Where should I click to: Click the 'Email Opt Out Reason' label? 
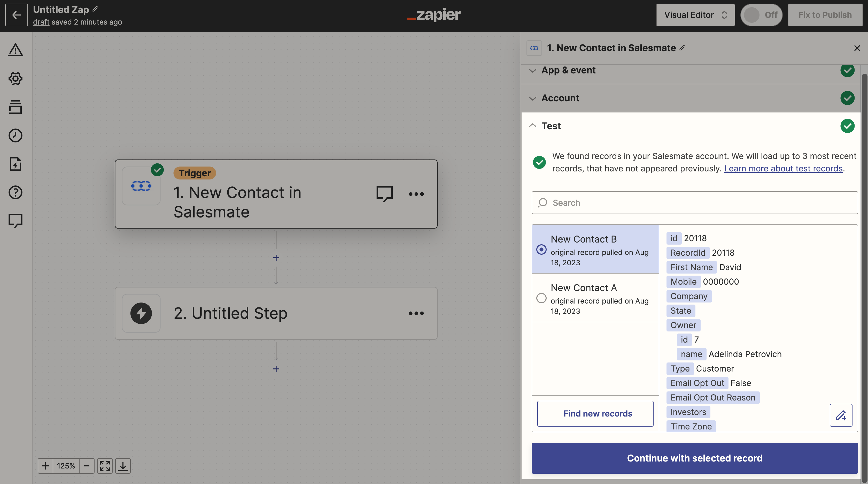coord(713,398)
